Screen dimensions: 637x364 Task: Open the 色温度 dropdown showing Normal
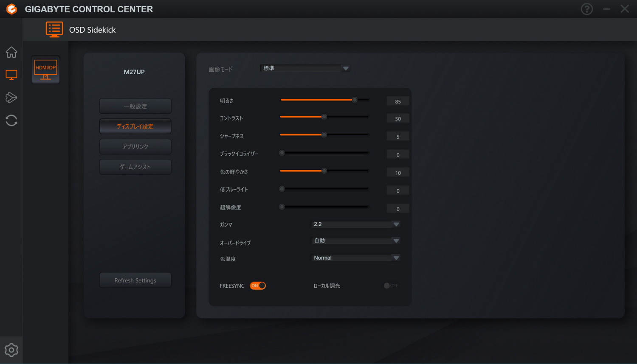356,258
